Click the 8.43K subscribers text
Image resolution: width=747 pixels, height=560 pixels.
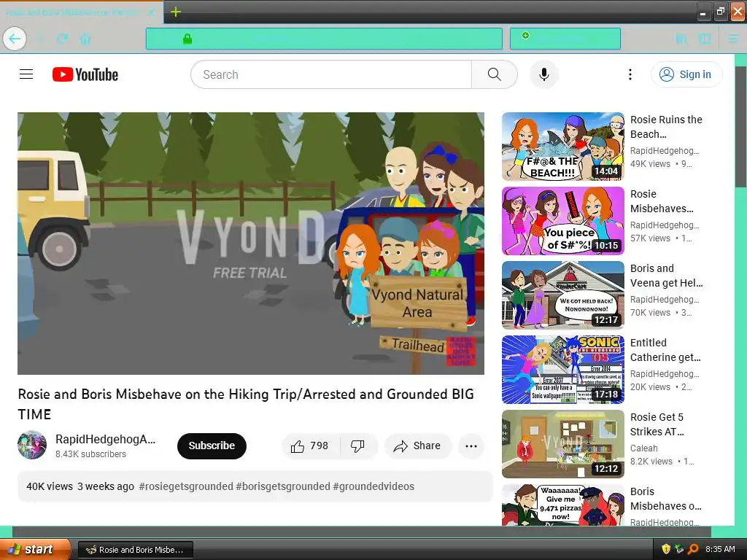90,454
